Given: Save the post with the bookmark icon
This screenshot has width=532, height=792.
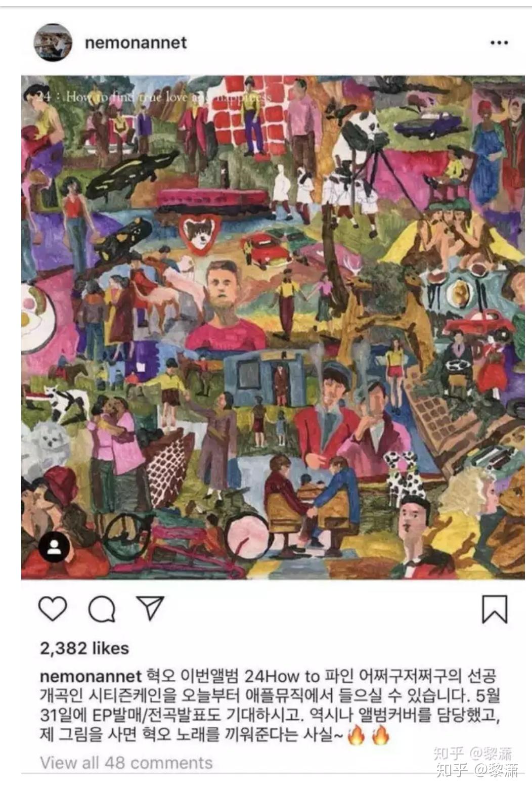Looking at the screenshot, I should click(494, 609).
